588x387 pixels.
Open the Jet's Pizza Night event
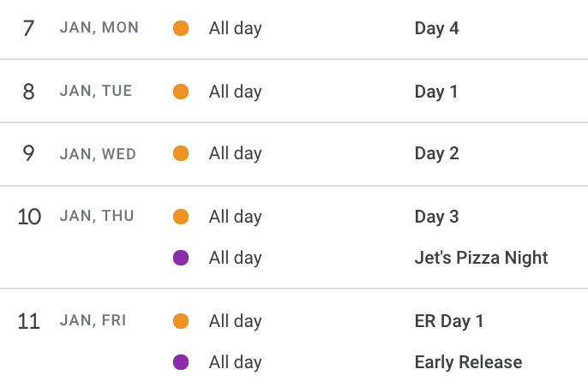click(x=481, y=258)
